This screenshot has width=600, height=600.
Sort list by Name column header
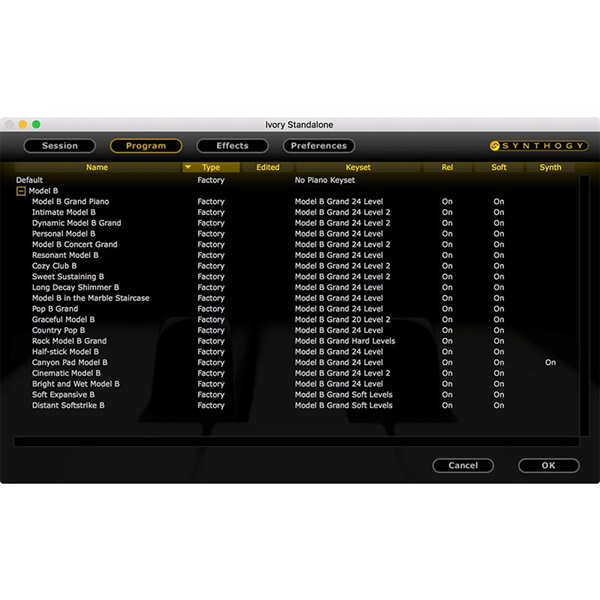pyautogui.click(x=97, y=168)
